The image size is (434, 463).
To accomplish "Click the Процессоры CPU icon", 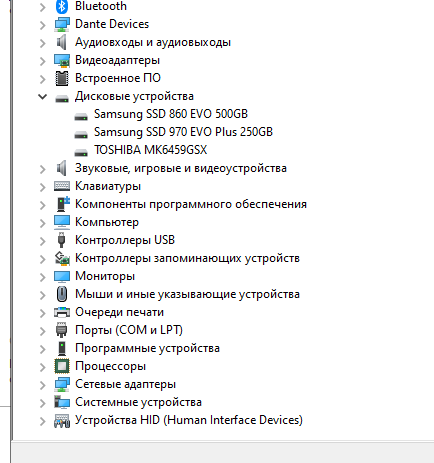I will point(62,366).
